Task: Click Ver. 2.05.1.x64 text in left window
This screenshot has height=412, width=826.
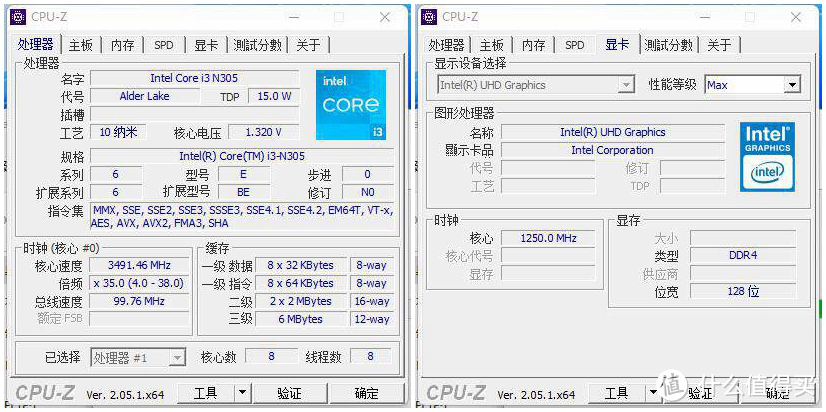Action: tap(125, 394)
